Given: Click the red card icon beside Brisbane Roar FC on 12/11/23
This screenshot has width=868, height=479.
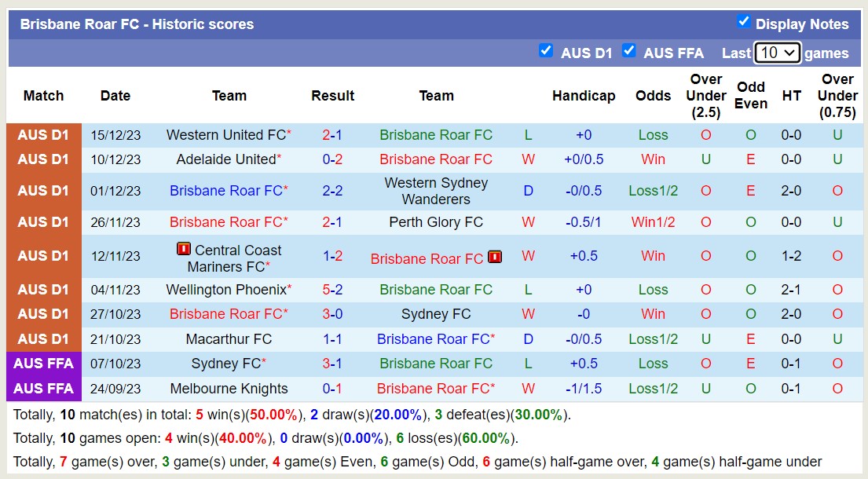Looking at the screenshot, I should pos(495,256).
